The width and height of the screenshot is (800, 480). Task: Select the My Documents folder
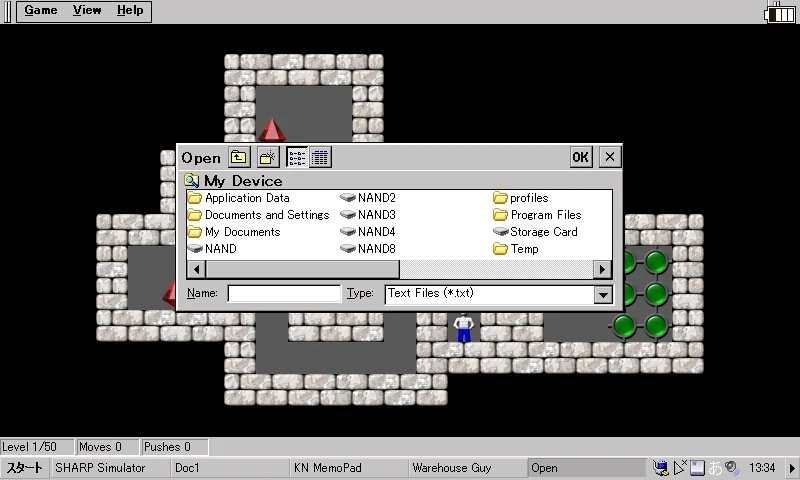[234, 232]
